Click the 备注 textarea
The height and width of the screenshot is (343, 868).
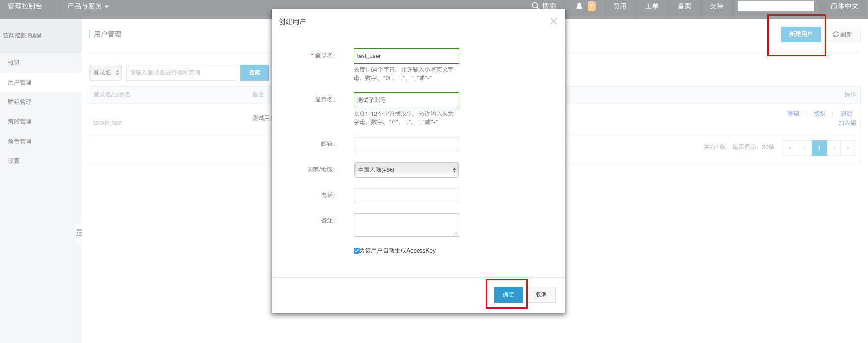406,225
